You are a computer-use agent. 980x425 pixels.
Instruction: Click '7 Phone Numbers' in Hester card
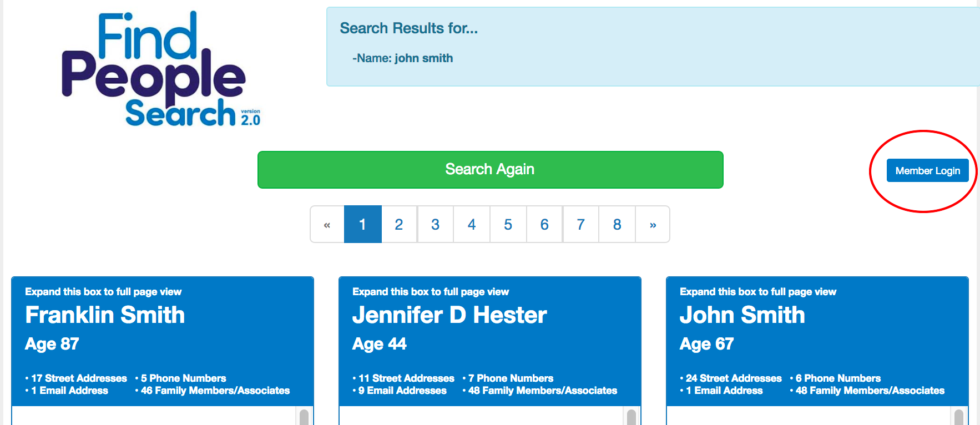pos(511,378)
